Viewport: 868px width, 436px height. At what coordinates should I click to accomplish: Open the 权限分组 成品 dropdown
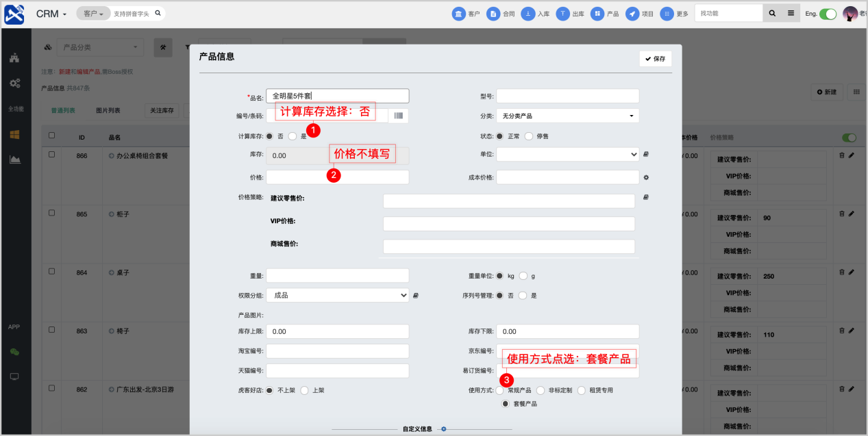[337, 295]
